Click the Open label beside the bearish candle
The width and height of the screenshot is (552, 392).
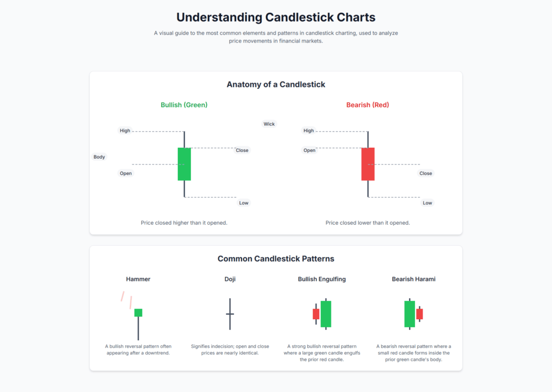(309, 150)
